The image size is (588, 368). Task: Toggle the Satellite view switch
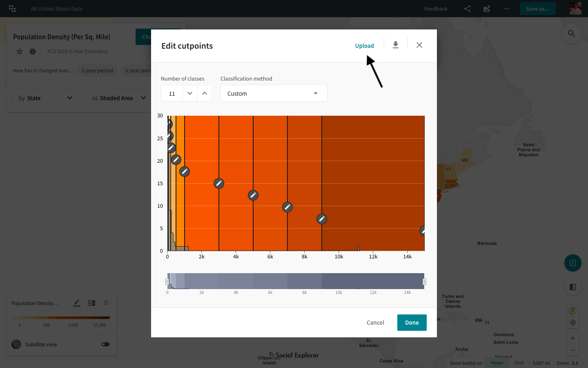pos(105,344)
